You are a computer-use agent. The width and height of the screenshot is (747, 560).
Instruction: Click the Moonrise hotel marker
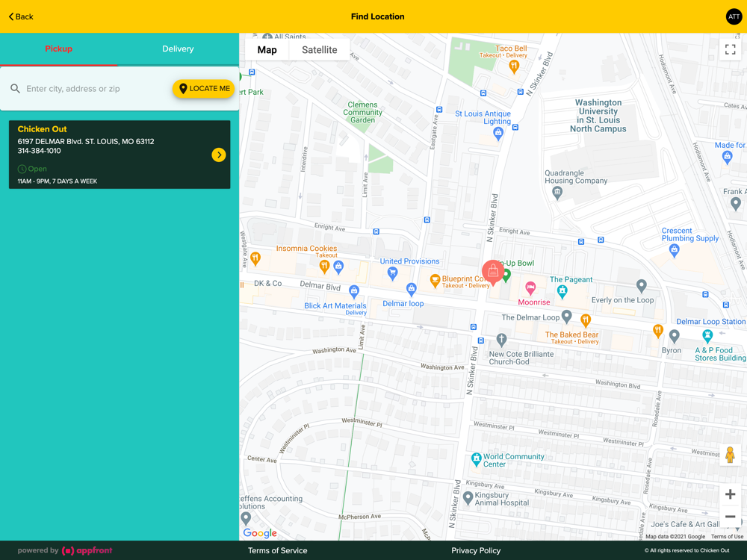530,288
